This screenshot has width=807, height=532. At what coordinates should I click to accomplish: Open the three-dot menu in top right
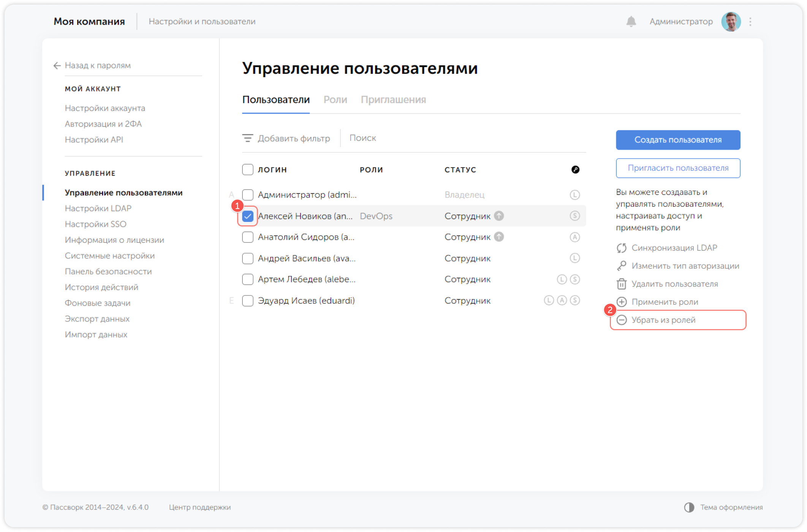pos(750,22)
